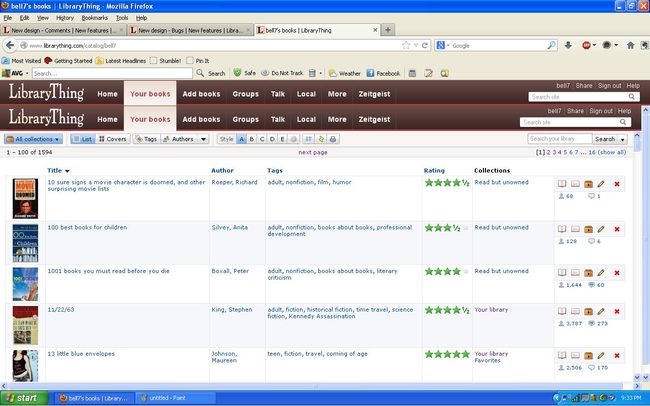Select display style E
Viewport: 650px width, 406px height.
283,139
